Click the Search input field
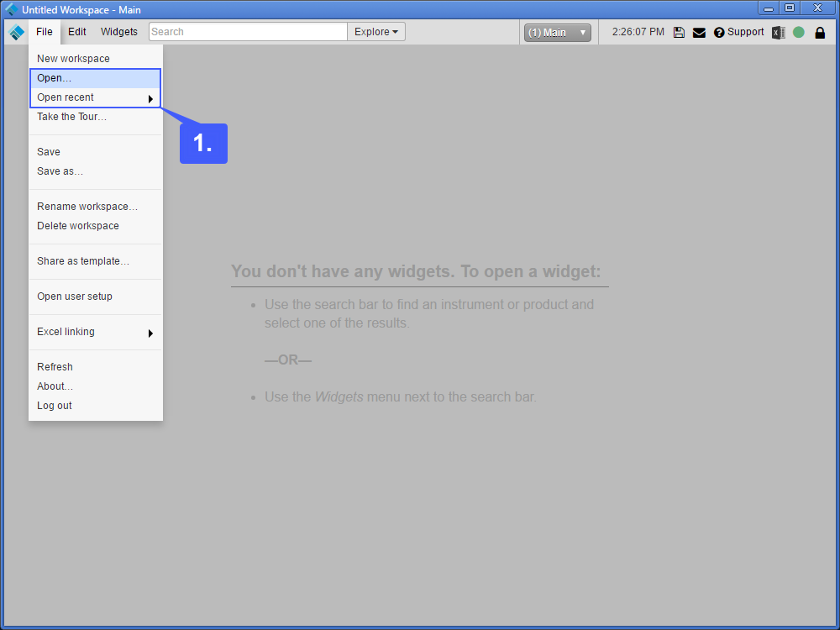Screen dimensions: 840x630 coord(248,32)
